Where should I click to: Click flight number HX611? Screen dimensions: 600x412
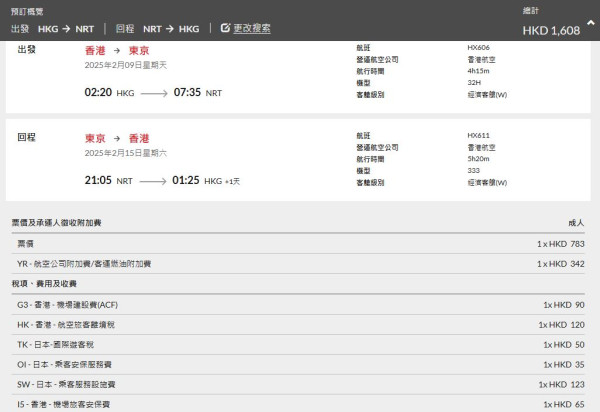pyautogui.click(x=478, y=135)
